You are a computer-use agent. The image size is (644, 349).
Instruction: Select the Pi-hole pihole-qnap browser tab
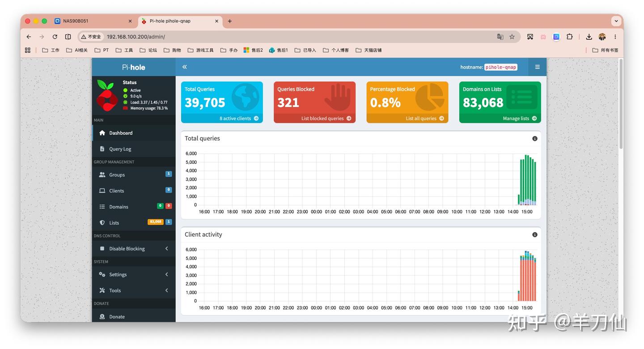pos(179,21)
